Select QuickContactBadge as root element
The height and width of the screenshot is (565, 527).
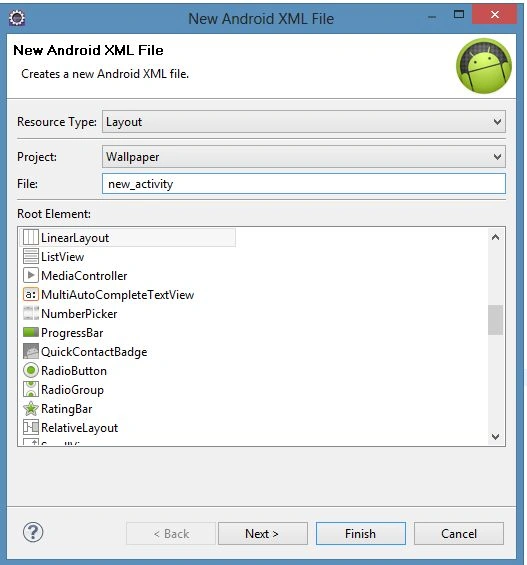click(x=94, y=352)
